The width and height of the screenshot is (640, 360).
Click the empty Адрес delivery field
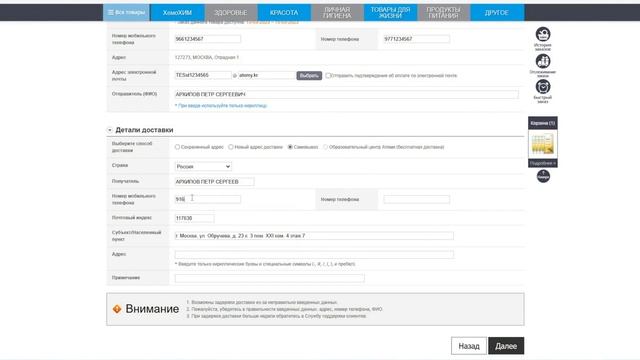point(314,255)
